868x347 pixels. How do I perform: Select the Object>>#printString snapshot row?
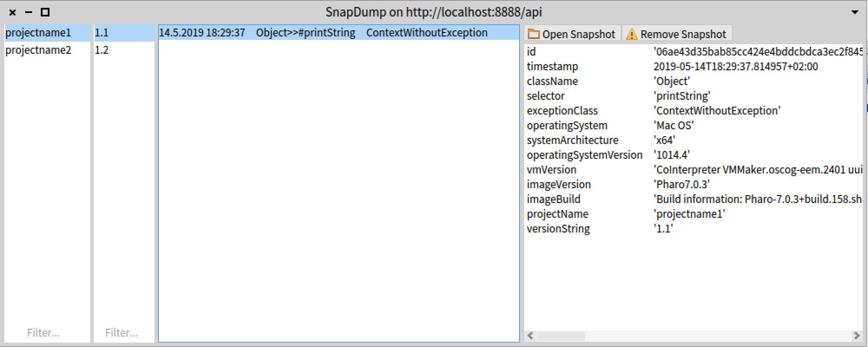tap(339, 33)
